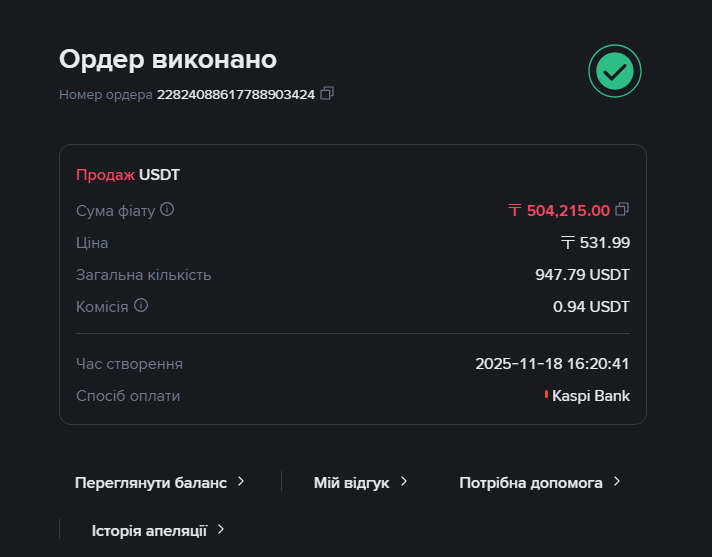Expand the arrow next to "Переглянути баланс"
This screenshot has height=557, width=712.
click(x=241, y=482)
